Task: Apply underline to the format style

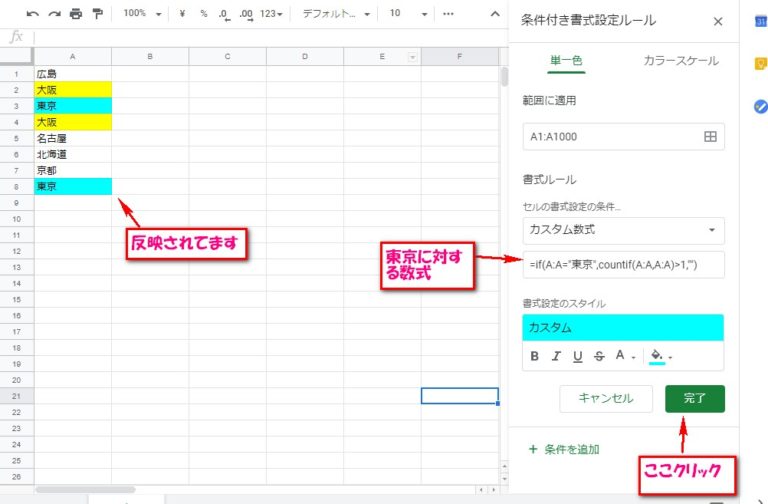Action: click(x=577, y=357)
